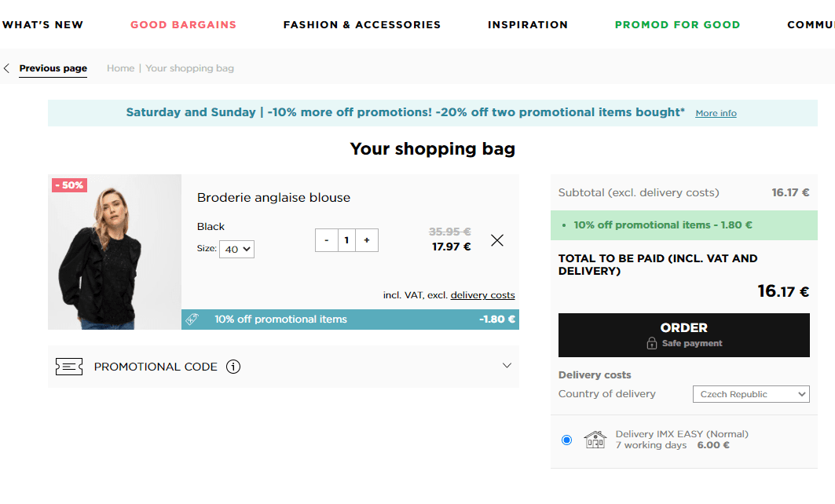Viewport: 835px width, 504px height.
Task: Select Delivery IMX EASY radio button
Action: point(566,440)
